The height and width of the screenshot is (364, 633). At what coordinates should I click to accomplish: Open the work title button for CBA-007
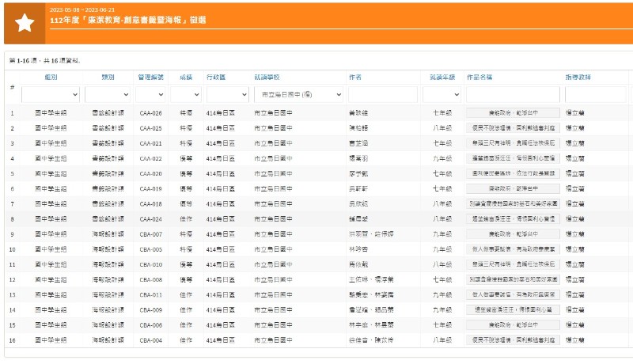[x=513, y=234]
